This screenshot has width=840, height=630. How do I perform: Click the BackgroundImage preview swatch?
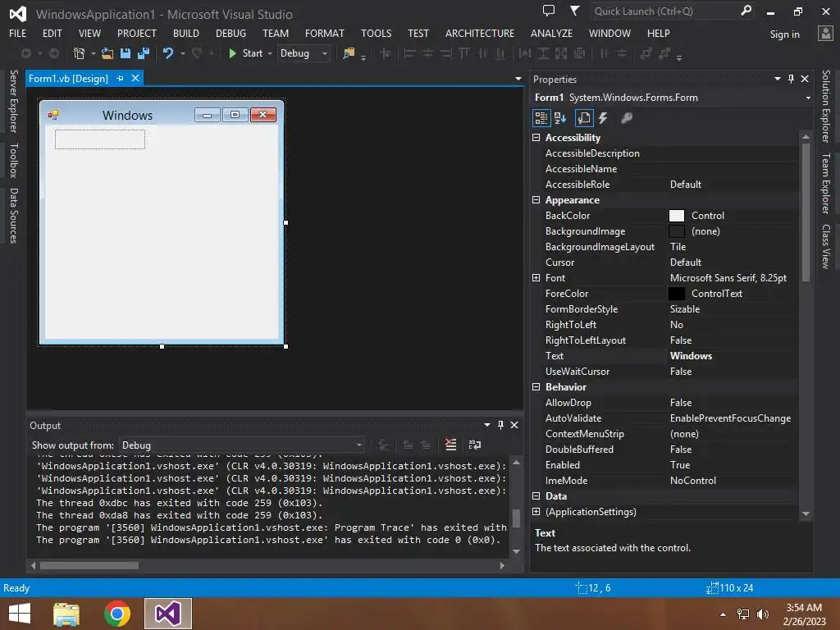[x=677, y=231]
